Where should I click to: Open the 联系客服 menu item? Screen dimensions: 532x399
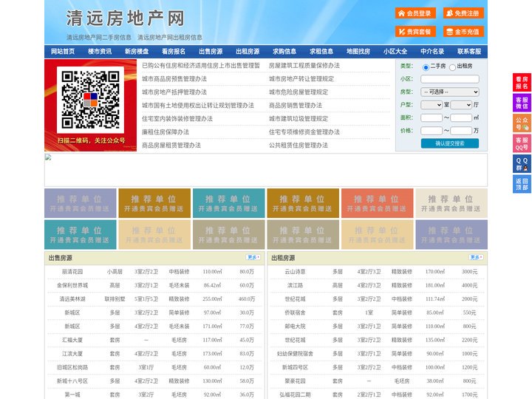click(x=469, y=52)
